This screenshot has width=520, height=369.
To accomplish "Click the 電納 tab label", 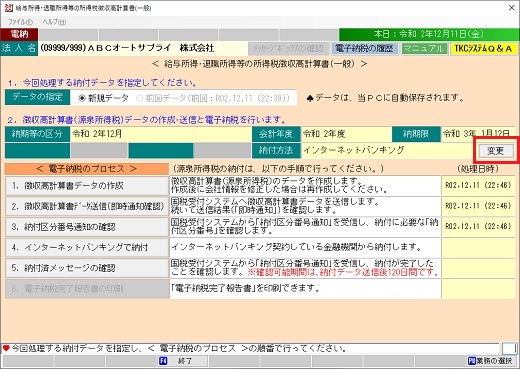I will pos(19,34).
